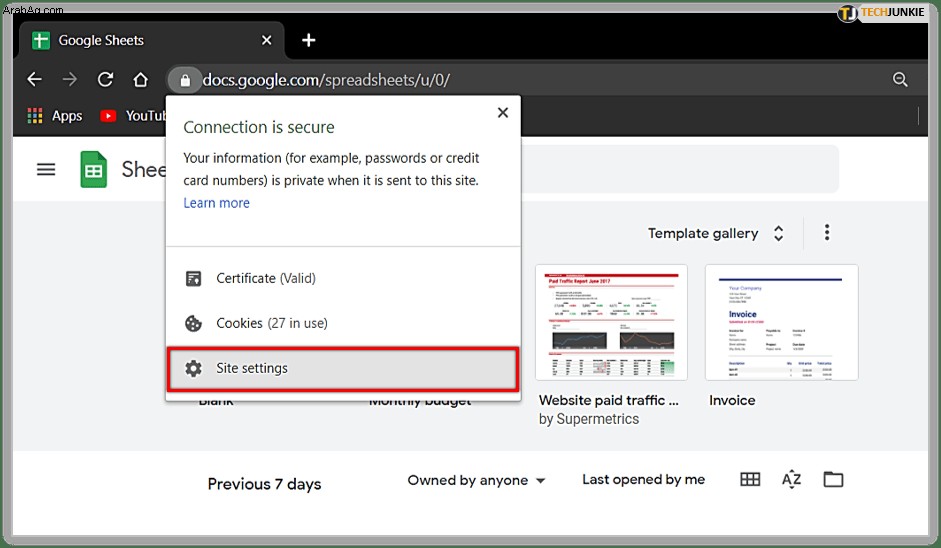This screenshot has height=548, width=941.
Task: Open the Apps bookmark
Action: [55, 116]
